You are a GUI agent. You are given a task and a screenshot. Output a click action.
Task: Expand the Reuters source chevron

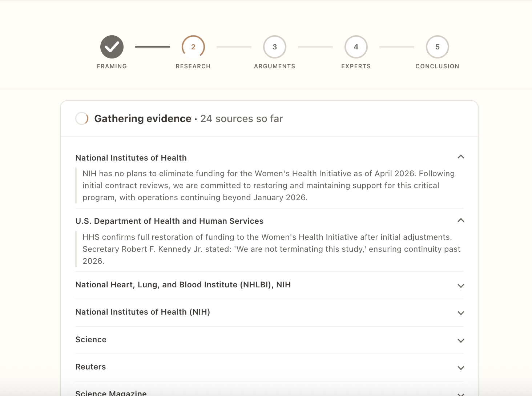461,368
